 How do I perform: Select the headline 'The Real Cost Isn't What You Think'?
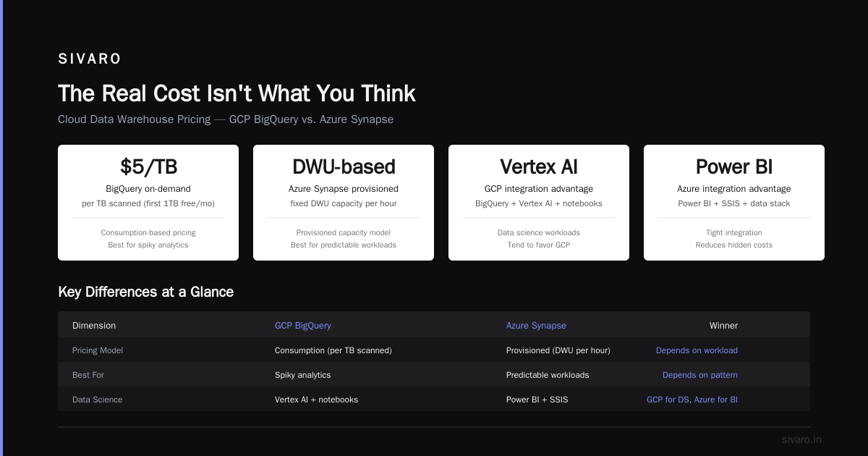[237, 93]
